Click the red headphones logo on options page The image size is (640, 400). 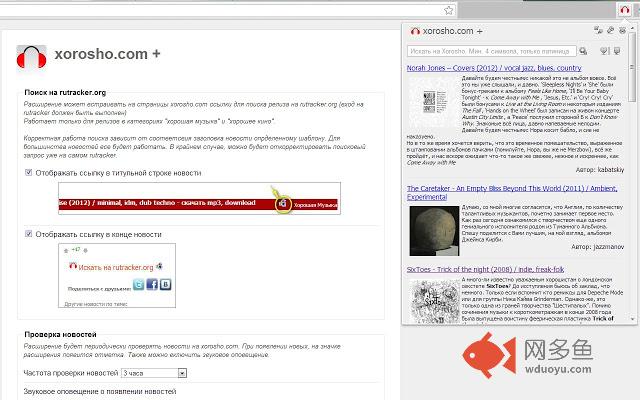point(31,57)
